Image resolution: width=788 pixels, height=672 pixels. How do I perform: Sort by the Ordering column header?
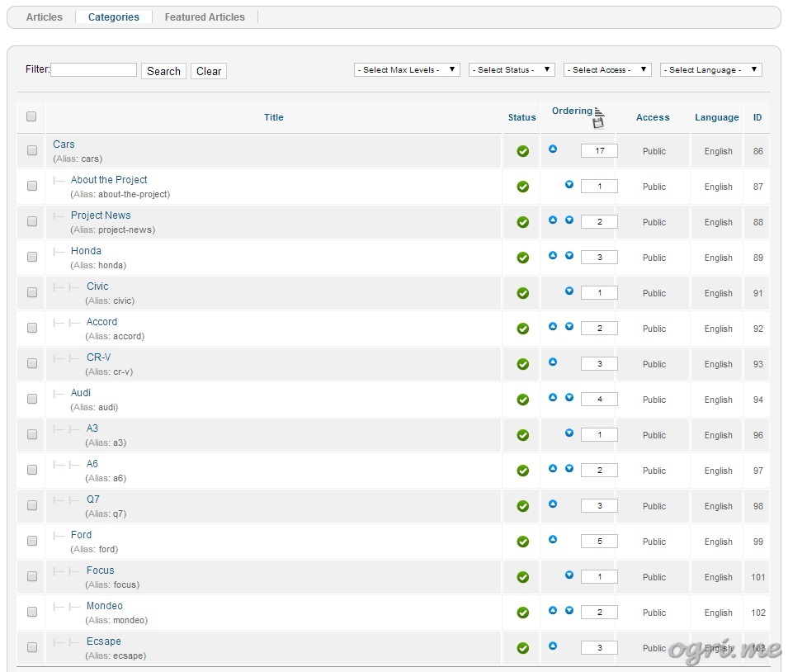(572, 111)
